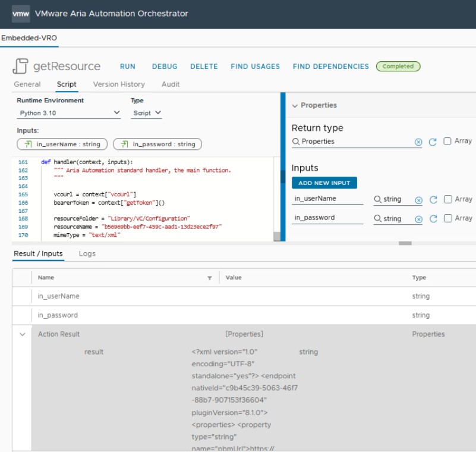Click the Type column header
The image size is (476, 452).
click(419, 278)
